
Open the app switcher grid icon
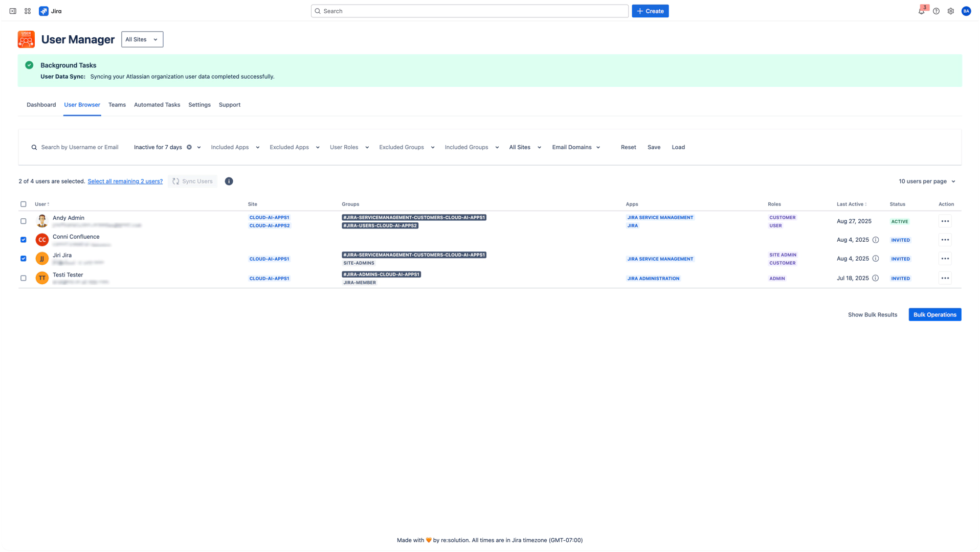point(28,11)
